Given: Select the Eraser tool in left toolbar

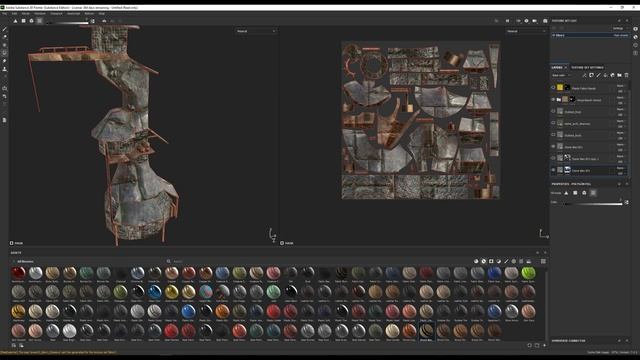Looking at the screenshot, I should pyautogui.click(x=4, y=37).
